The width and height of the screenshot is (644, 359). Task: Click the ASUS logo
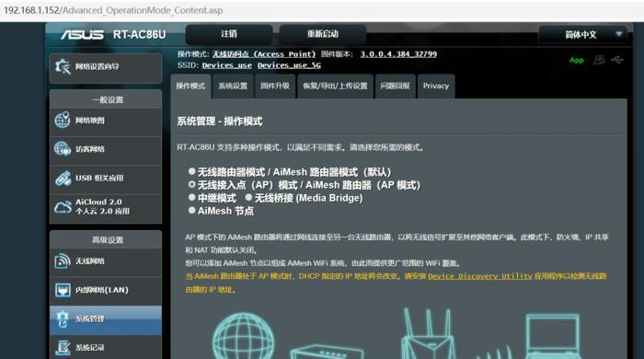tap(82, 34)
